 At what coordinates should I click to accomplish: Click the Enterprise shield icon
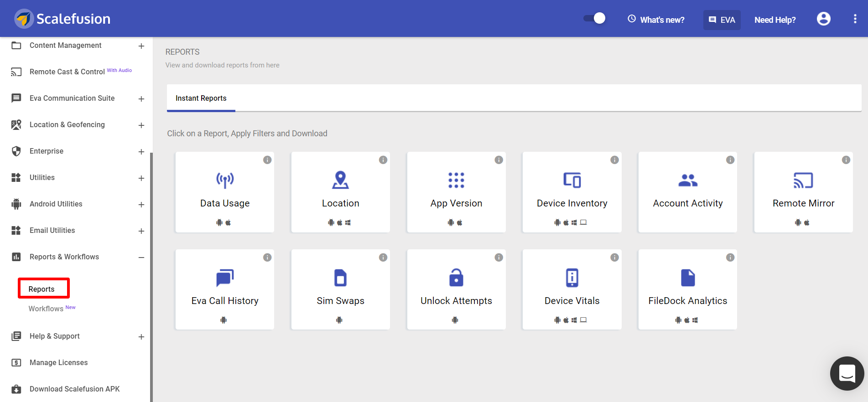[x=16, y=151]
